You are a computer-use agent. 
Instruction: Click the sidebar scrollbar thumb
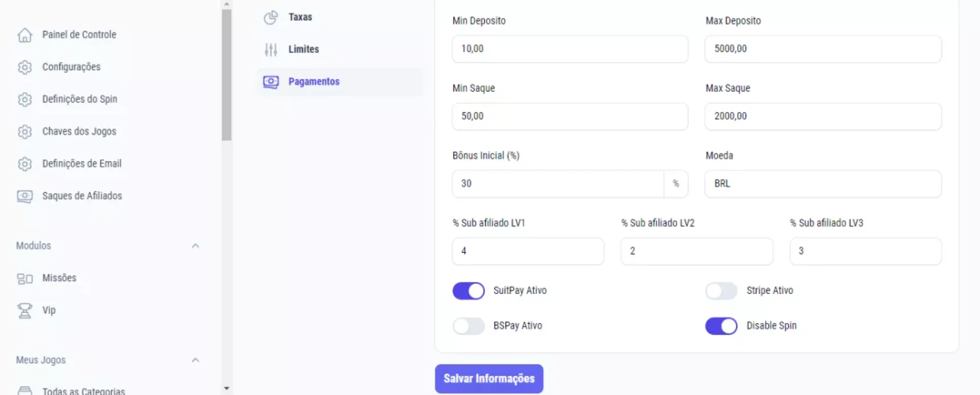pyautogui.click(x=227, y=75)
